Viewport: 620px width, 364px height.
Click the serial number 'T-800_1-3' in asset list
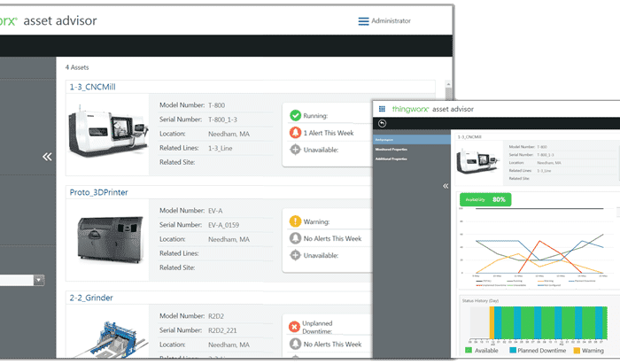(222, 120)
